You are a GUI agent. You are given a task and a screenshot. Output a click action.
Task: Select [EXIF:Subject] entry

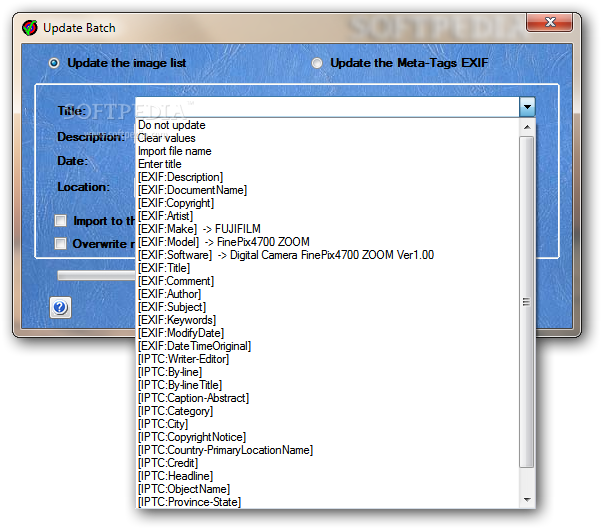tap(328, 307)
